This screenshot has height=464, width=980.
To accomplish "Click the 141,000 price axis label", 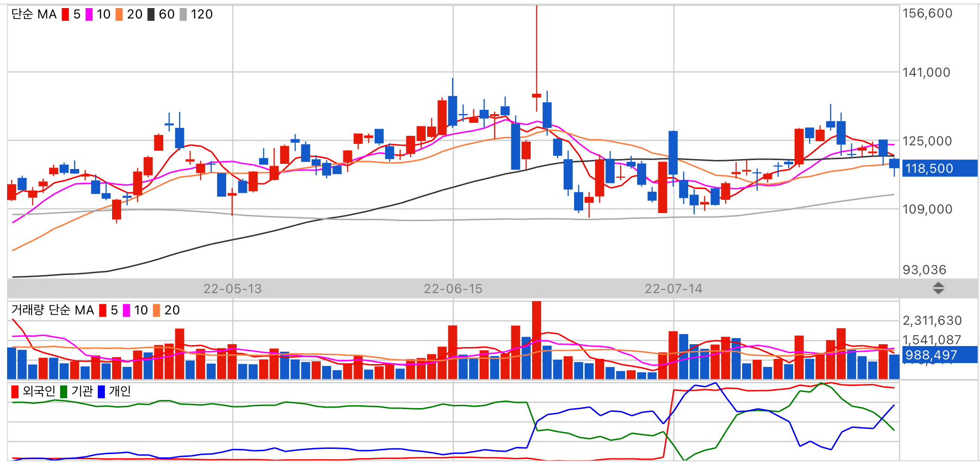I will pyautogui.click(x=927, y=72).
